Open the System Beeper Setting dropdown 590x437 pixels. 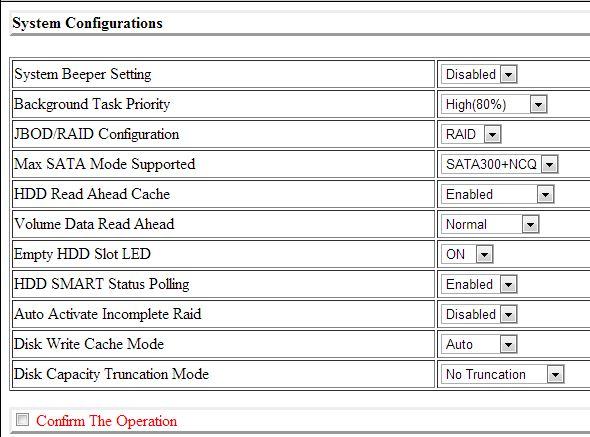[479, 74]
